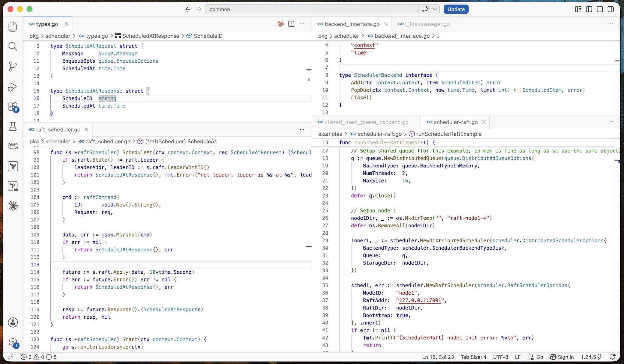Toggle the bottom panel

pyautogui.click(x=600, y=9)
